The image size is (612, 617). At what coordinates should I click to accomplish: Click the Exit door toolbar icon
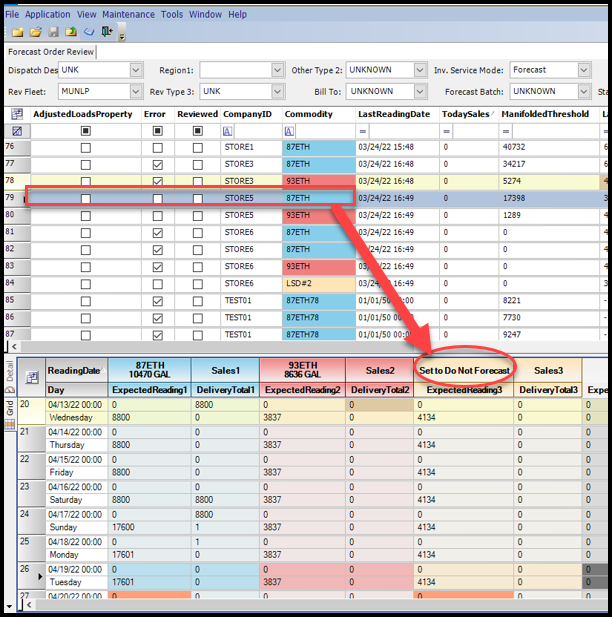[106, 32]
